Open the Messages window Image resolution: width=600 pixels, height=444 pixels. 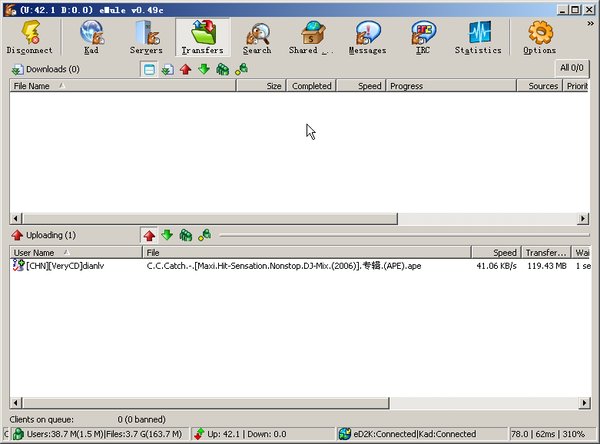[x=367, y=37]
